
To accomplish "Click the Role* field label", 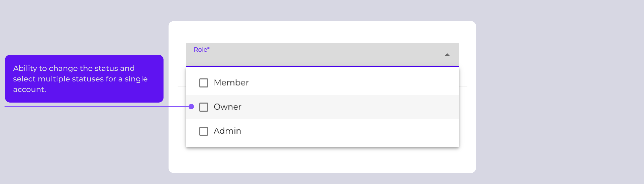I will [x=202, y=50].
